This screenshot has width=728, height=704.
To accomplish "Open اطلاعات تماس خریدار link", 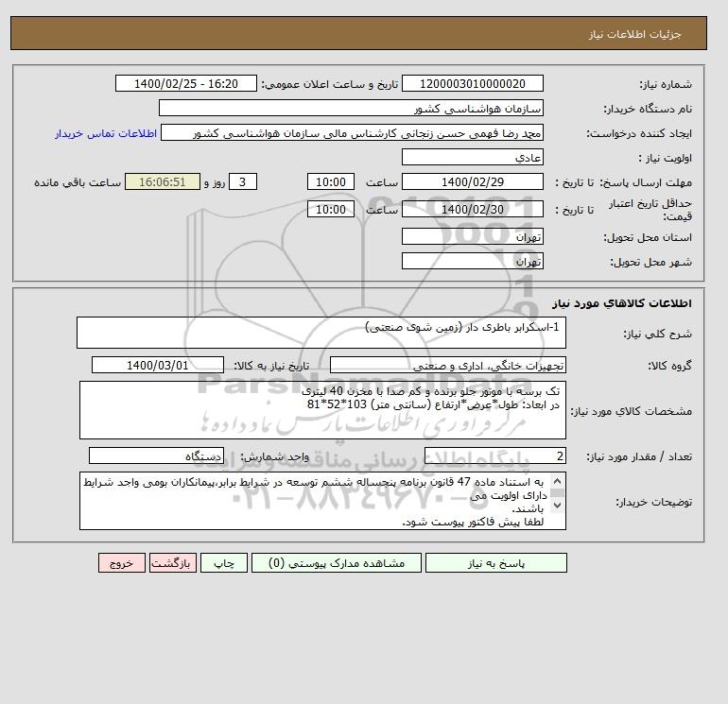I will (x=106, y=133).
